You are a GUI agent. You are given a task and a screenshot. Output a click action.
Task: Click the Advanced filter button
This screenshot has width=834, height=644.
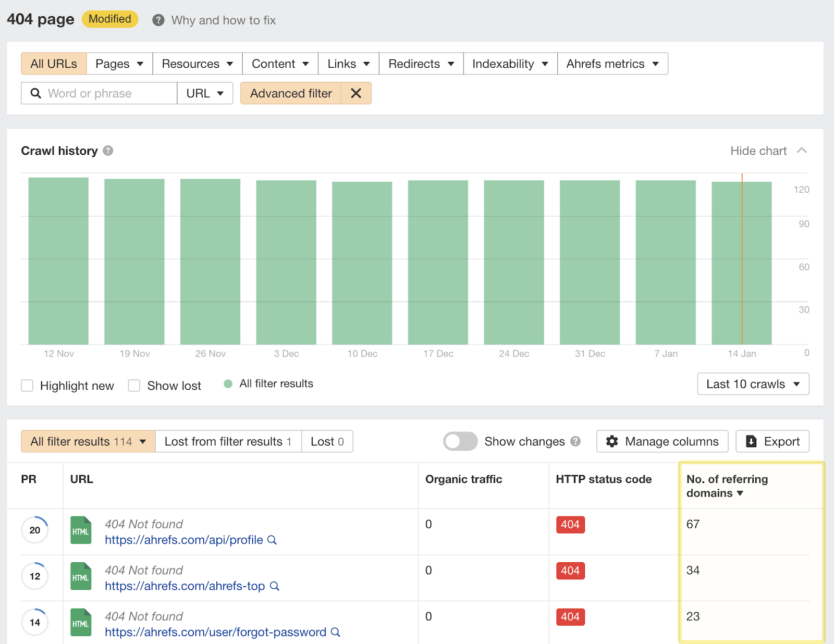coord(291,93)
